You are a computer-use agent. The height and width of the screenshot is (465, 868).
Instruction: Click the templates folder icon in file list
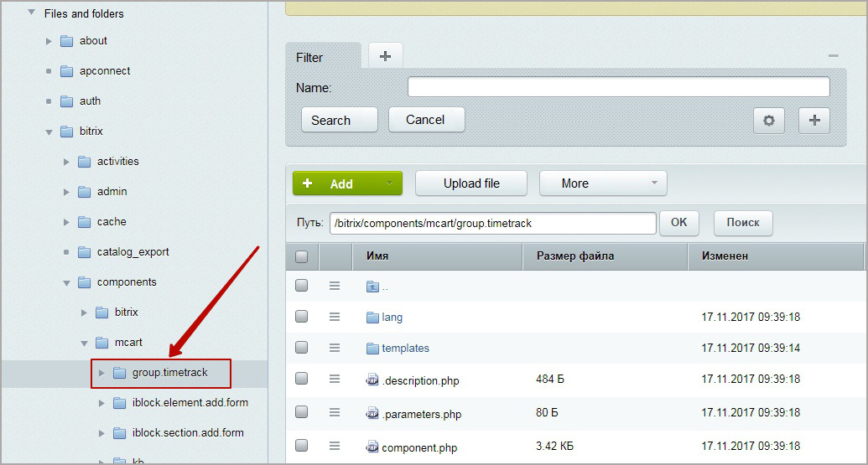[x=372, y=349]
